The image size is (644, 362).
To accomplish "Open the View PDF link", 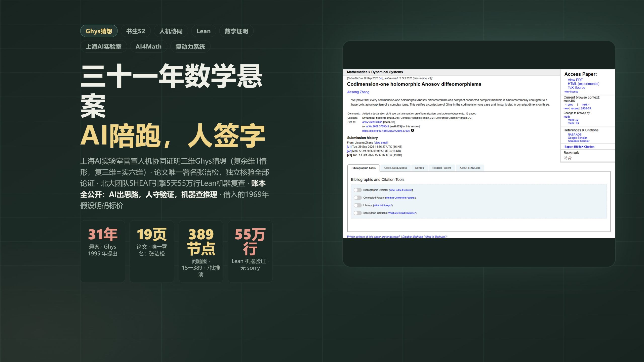I will point(575,80).
